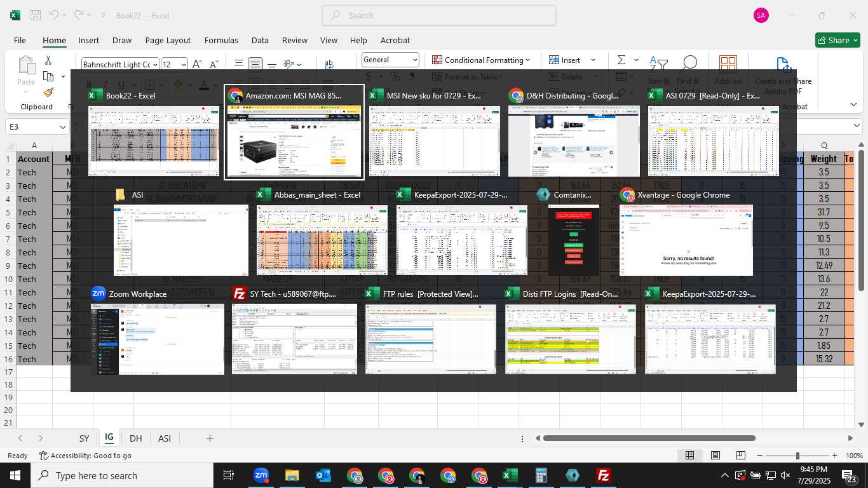
Task: Click the Save icon in title bar
Action: tap(36, 15)
